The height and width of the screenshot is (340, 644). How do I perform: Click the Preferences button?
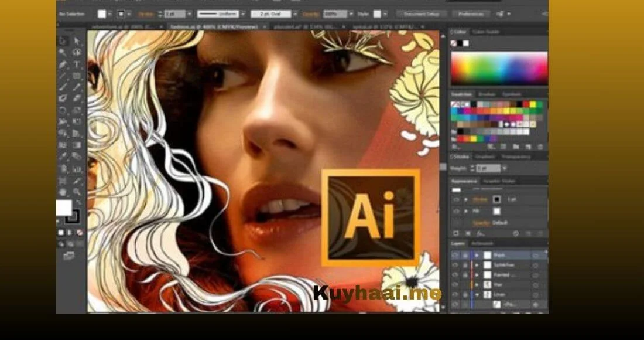pos(471,14)
